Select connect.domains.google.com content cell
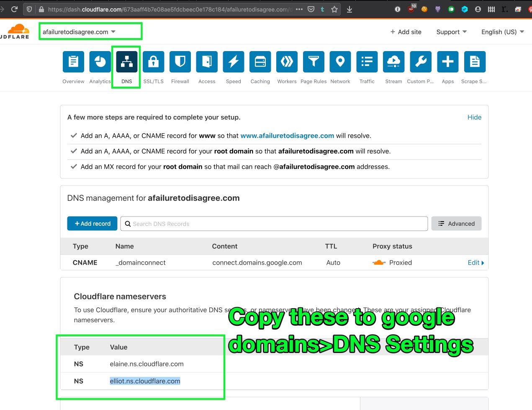532x410 pixels. click(x=257, y=263)
